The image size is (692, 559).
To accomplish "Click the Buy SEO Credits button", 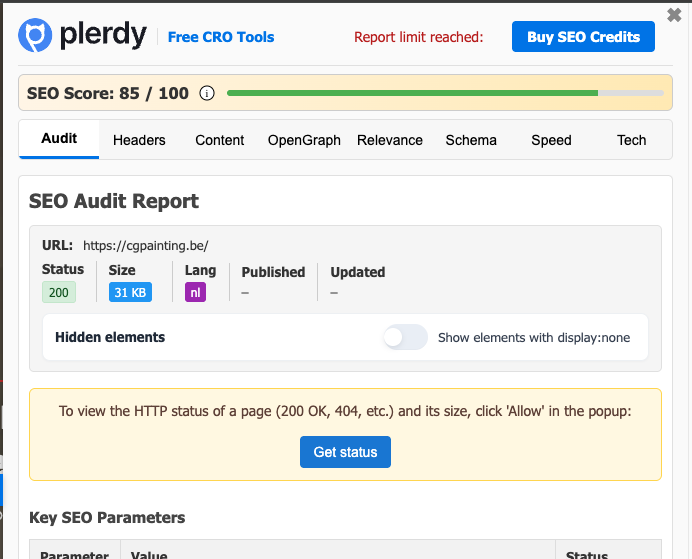I will click(583, 37).
